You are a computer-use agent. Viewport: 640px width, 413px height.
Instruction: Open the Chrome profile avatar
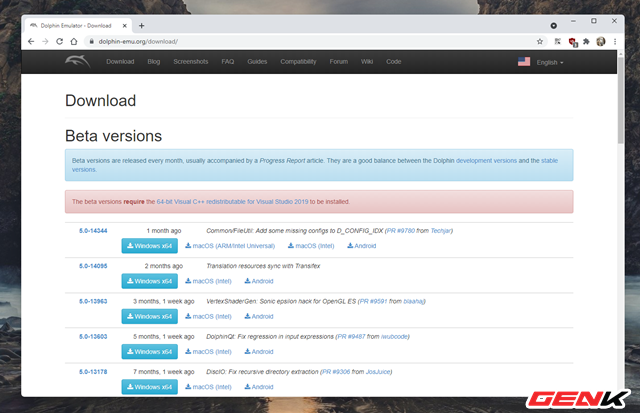click(x=600, y=41)
